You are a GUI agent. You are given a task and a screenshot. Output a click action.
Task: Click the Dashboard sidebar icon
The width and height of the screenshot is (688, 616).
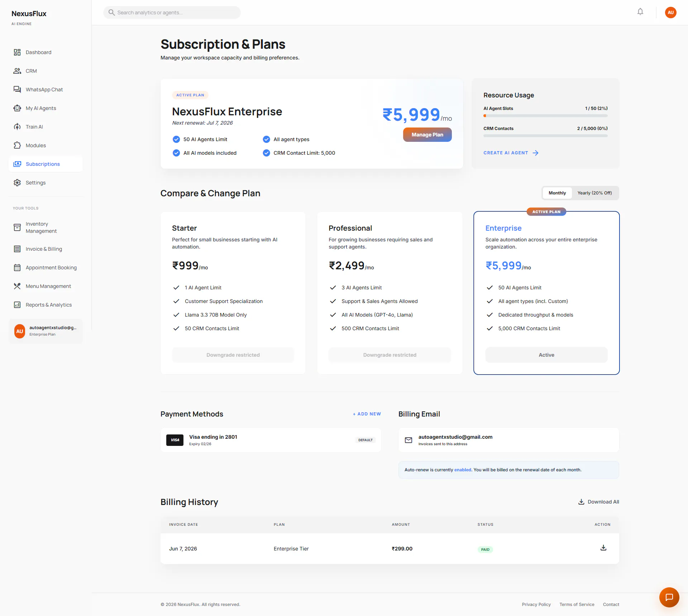tap(17, 52)
